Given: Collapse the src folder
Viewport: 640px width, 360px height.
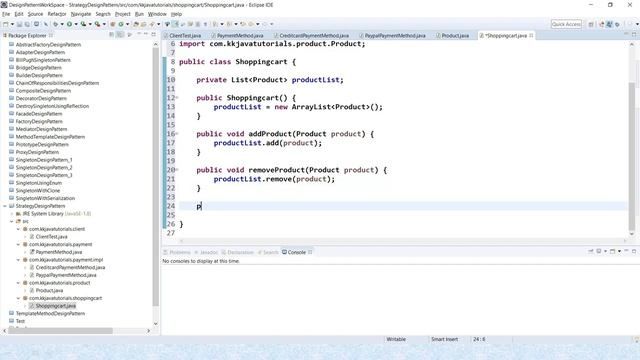Looking at the screenshot, I should [x=11, y=221].
